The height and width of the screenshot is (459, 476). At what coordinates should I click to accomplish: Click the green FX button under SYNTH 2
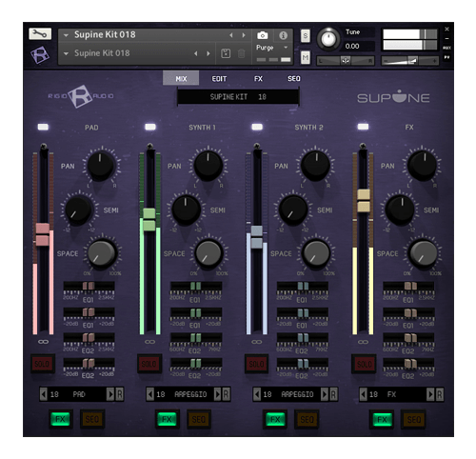point(275,419)
